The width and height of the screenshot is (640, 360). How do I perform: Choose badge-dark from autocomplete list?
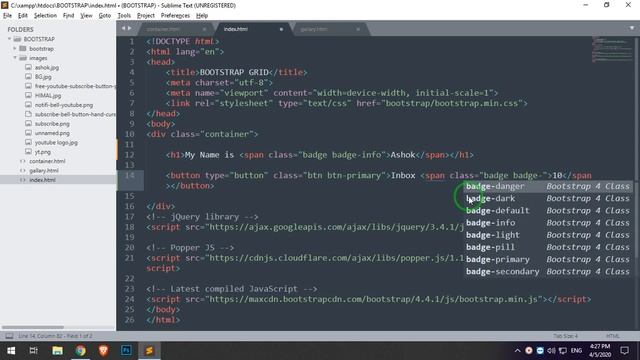[548, 198]
